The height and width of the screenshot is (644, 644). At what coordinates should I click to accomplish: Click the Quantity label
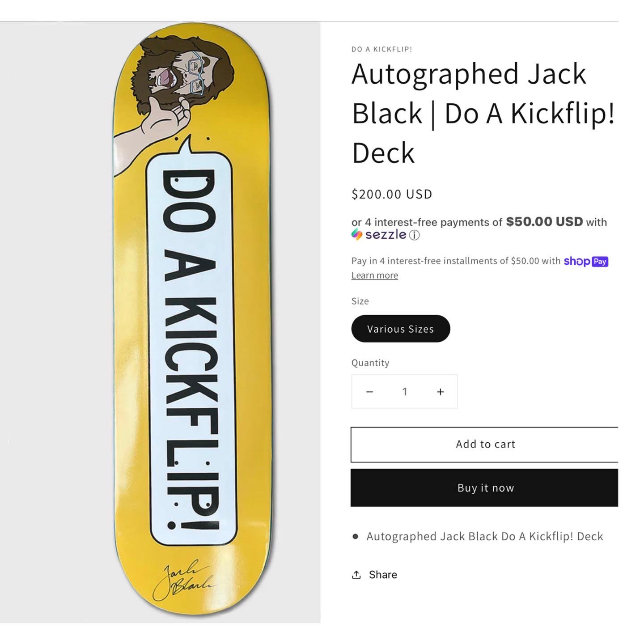point(370,363)
